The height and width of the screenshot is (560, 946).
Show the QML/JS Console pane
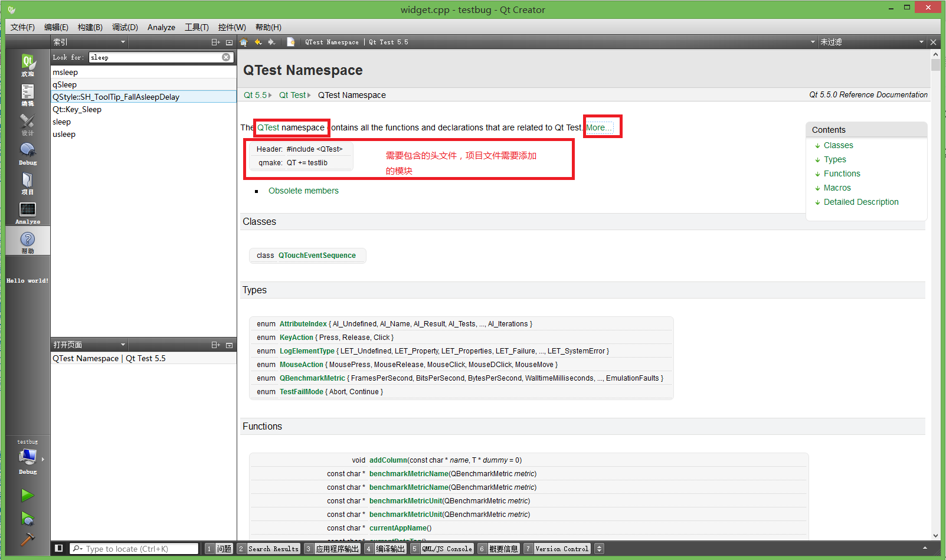(x=442, y=548)
